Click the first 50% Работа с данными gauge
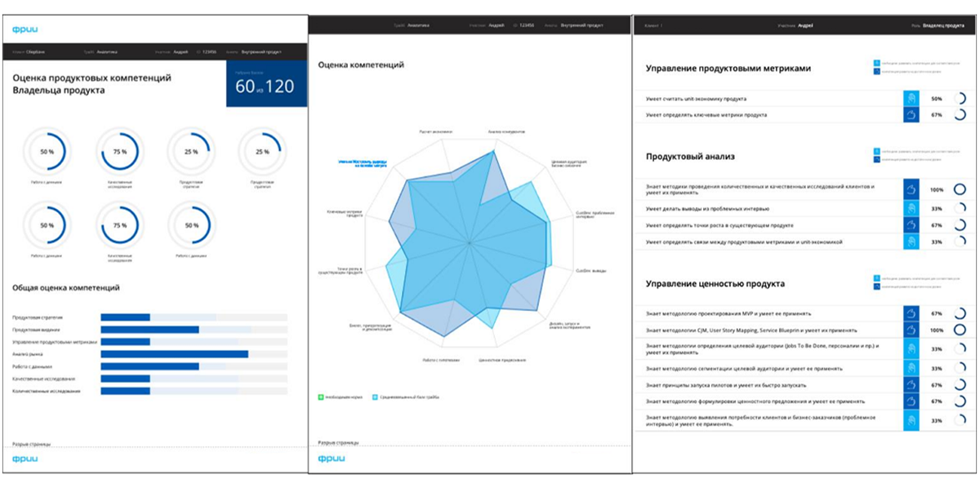The width and height of the screenshot is (980, 488). click(47, 152)
